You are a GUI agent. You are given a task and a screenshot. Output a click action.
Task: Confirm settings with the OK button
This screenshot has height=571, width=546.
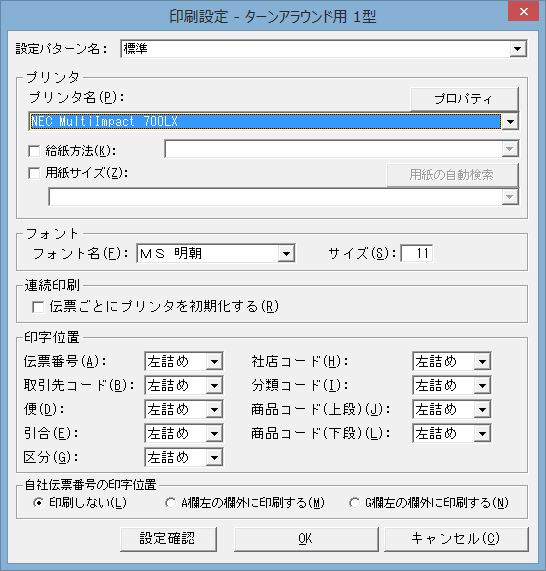coord(306,539)
